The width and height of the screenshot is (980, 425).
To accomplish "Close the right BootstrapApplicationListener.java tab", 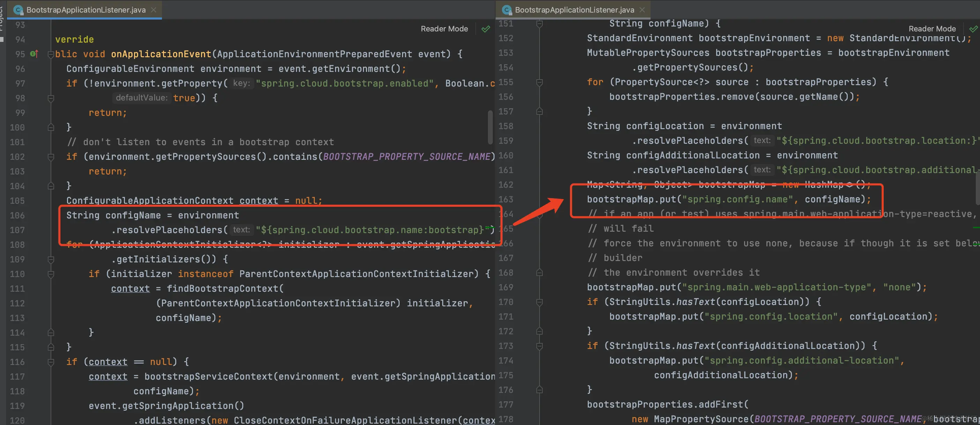I will tap(642, 10).
